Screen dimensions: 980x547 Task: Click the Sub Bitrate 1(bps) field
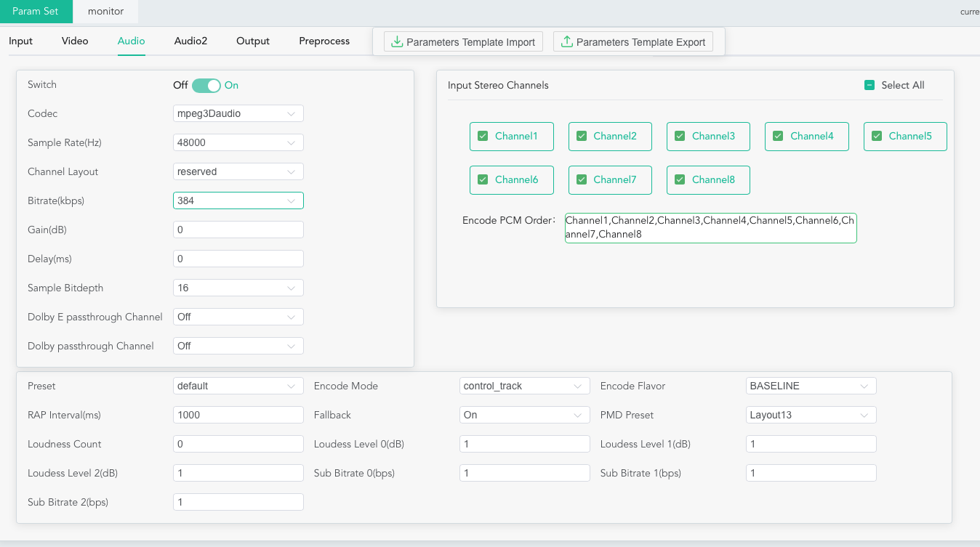point(811,473)
